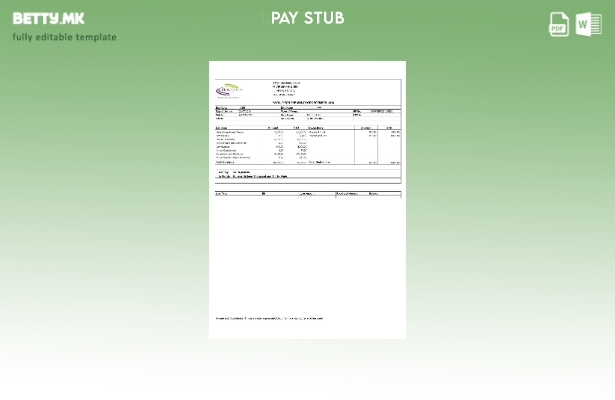Image resolution: width=615 pixels, height=400 pixels.
Task: Click the blank area in the document's lower half
Action: pyautogui.click(x=307, y=258)
